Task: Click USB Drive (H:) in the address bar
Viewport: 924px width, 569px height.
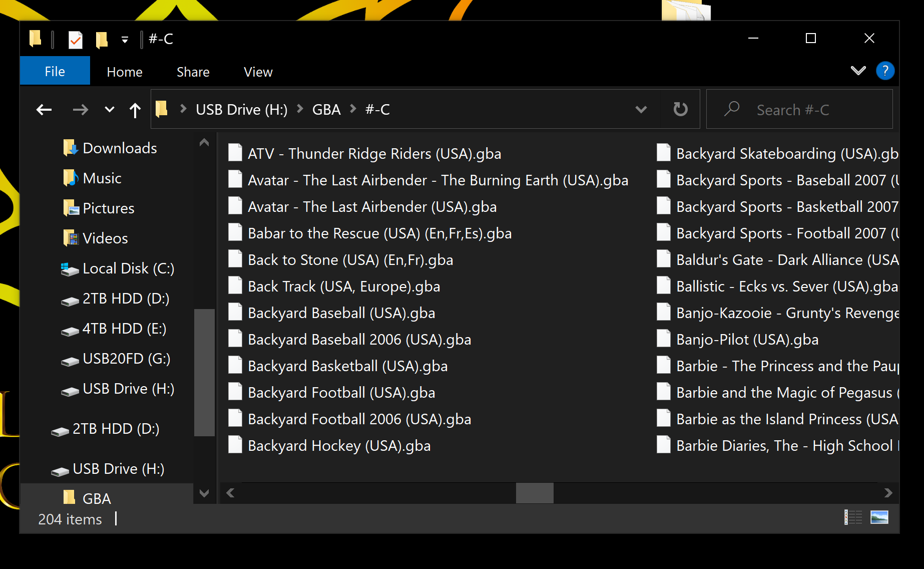Action: (x=242, y=109)
